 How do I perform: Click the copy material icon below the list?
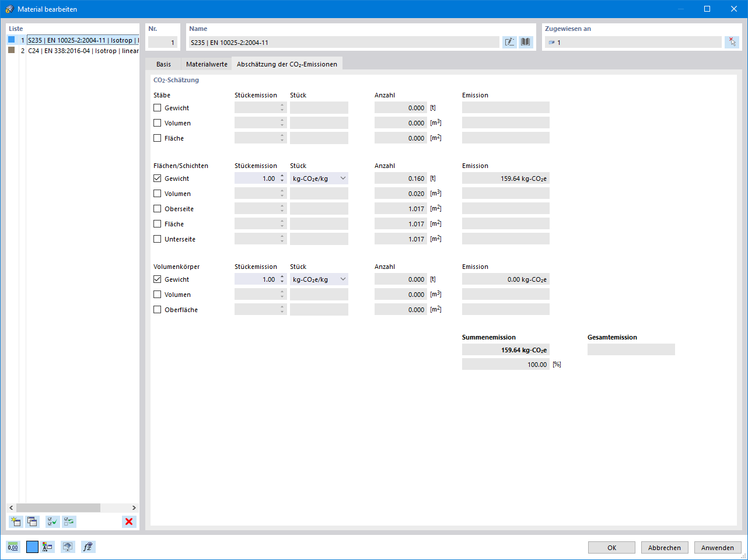[32, 521]
